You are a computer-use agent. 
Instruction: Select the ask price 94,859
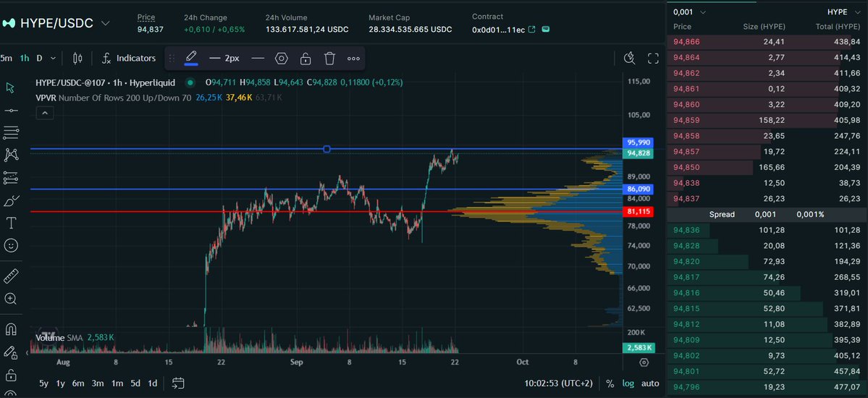point(686,120)
